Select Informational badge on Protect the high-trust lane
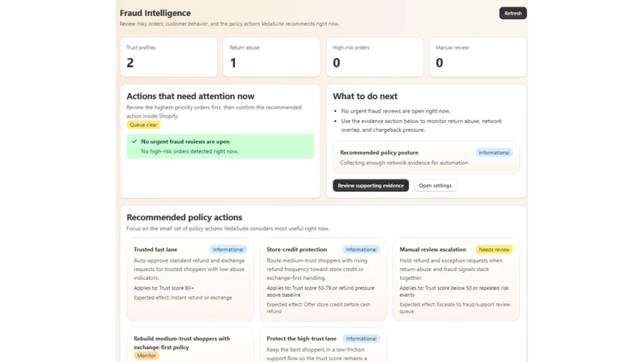This screenshot has height=362, width=644. pos(361,339)
